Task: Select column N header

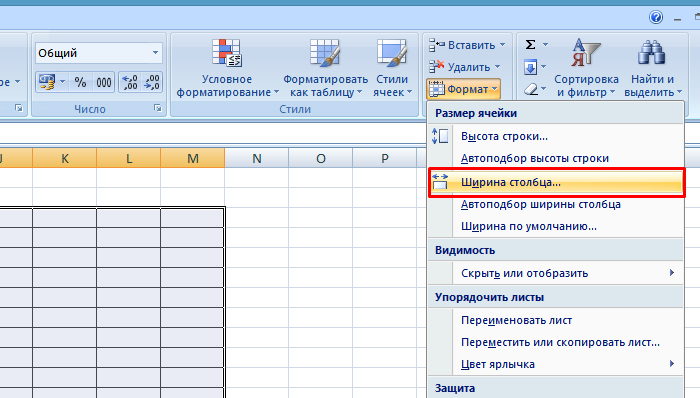Action: [257, 158]
